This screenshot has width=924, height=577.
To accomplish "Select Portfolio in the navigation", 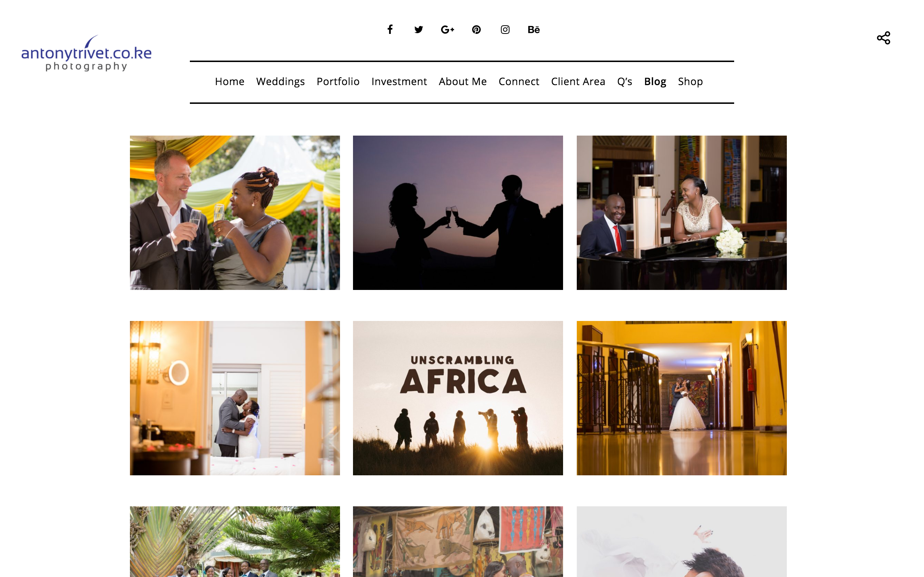I will 338,81.
